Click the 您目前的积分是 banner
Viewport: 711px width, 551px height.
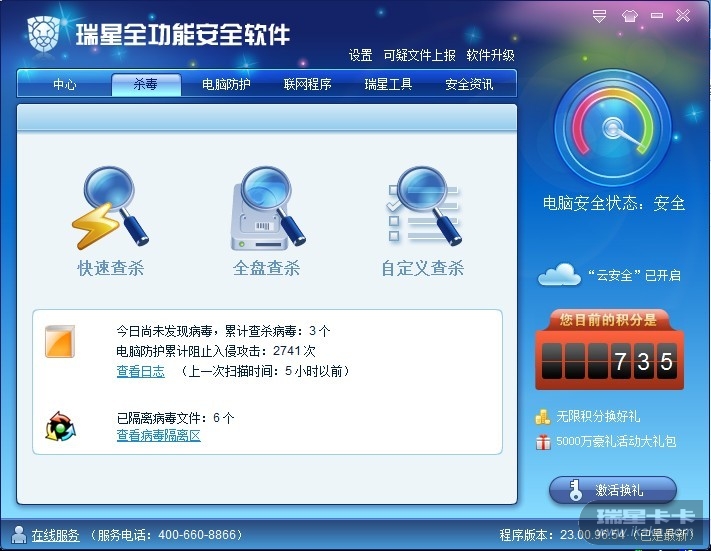tap(608, 320)
